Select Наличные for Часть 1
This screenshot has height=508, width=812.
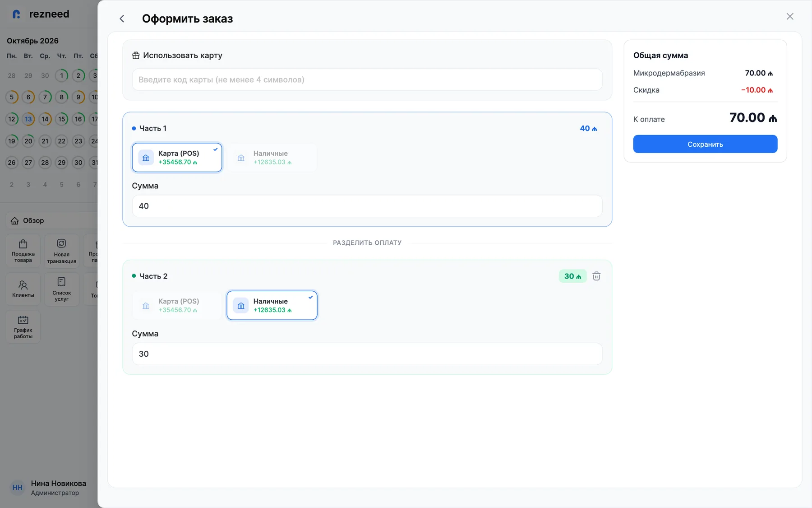[272, 158]
